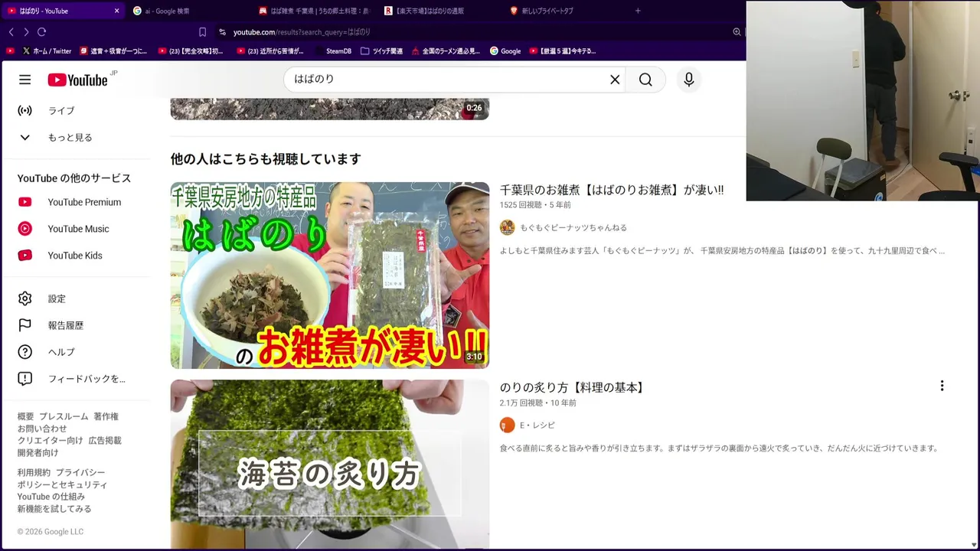Go to the YouTube home logo
The image size is (980, 551).
(78, 80)
